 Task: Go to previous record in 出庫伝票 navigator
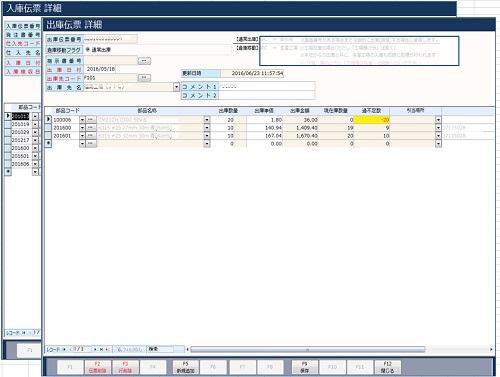click(70, 349)
